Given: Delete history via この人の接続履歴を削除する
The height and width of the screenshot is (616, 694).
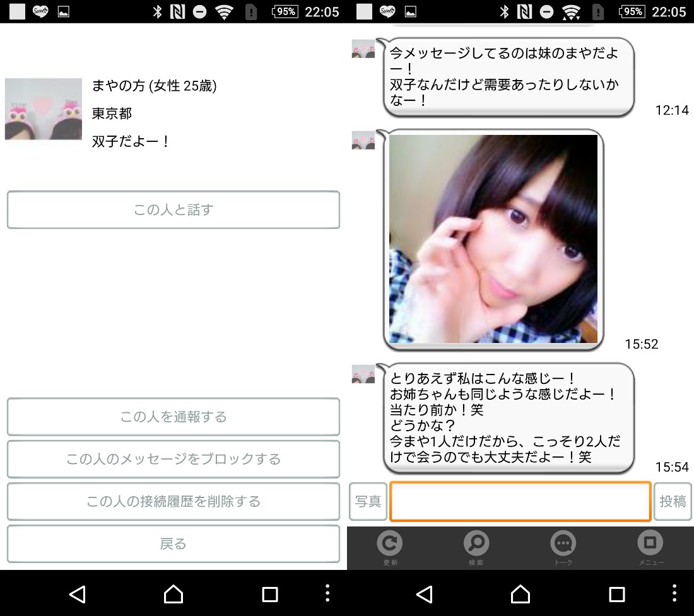Looking at the screenshot, I should (x=173, y=502).
